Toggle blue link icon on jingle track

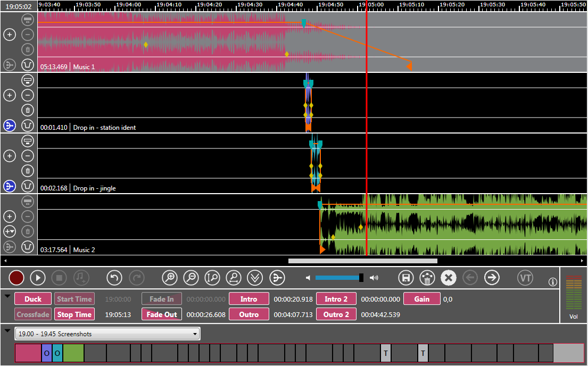coord(10,186)
